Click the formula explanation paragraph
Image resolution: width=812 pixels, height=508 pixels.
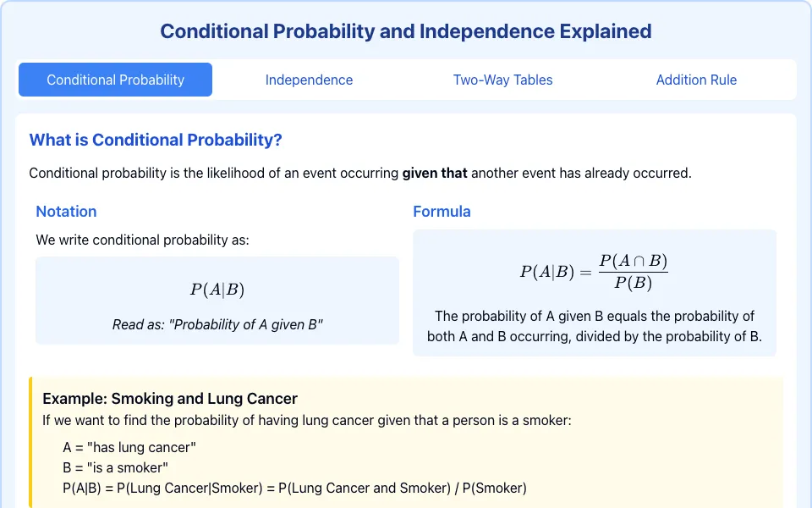coord(595,326)
